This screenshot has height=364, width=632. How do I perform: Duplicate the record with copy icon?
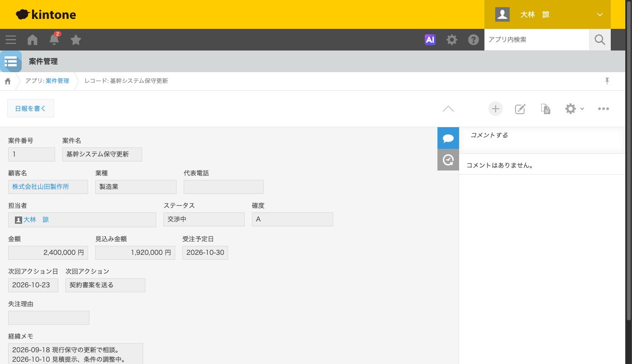546,109
